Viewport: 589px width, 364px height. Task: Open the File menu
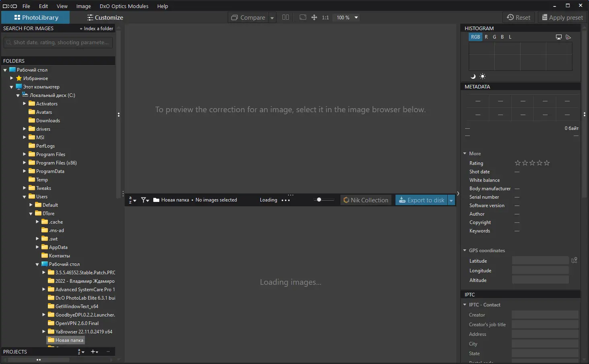coord(26,6)
